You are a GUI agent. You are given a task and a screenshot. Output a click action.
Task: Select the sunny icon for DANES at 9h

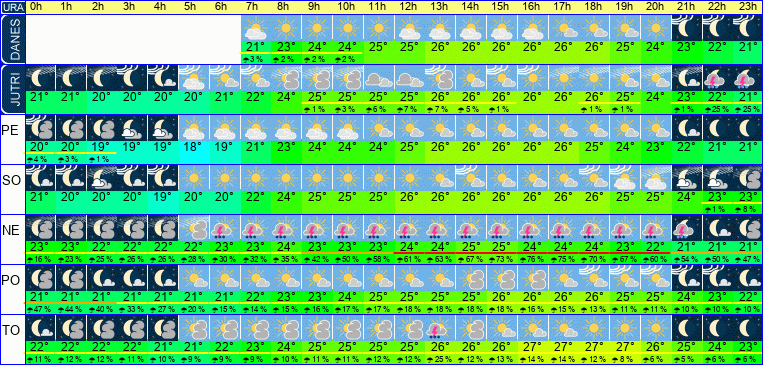click(317, 28)
